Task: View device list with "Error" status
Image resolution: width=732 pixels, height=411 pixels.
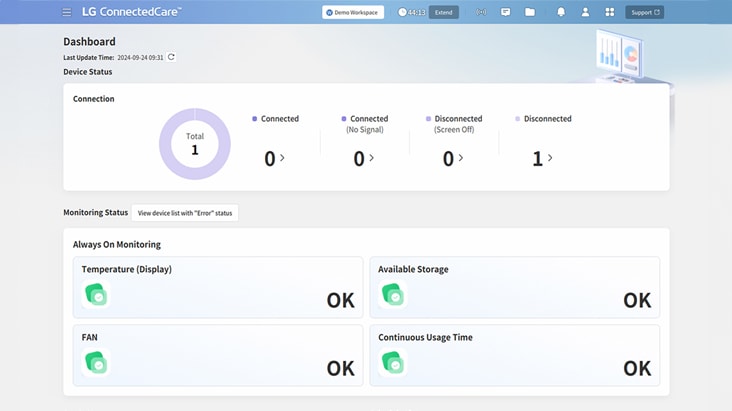Action: (x=185, y=213)
